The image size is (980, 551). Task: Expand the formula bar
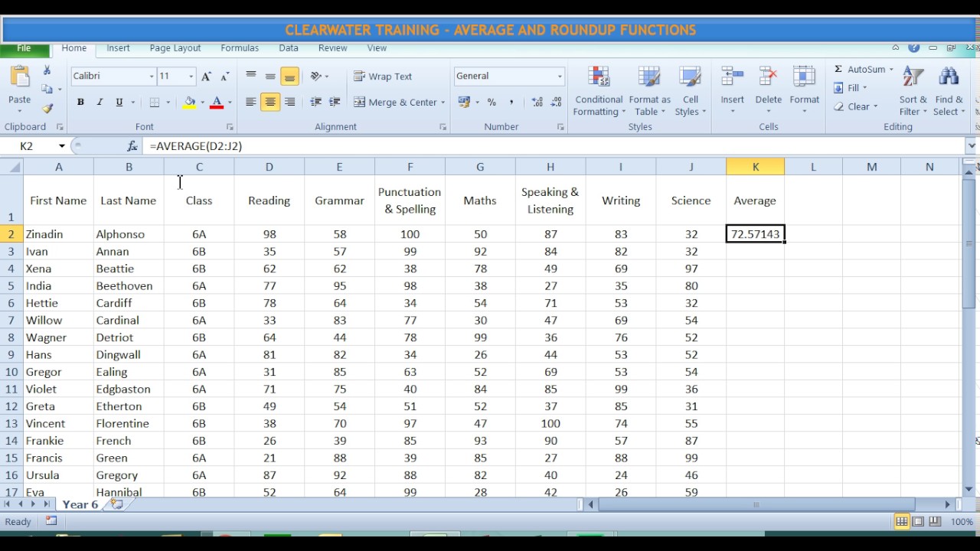pos(972,145)
